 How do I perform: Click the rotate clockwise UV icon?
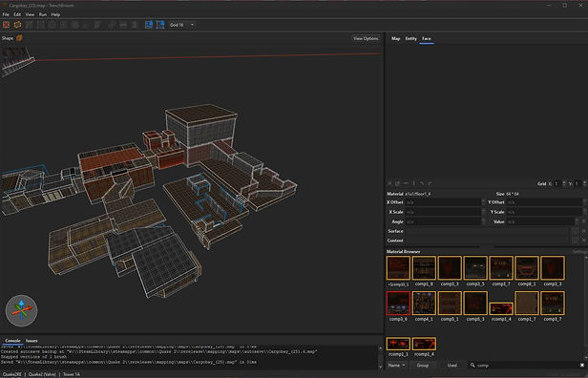click(430, 183)
